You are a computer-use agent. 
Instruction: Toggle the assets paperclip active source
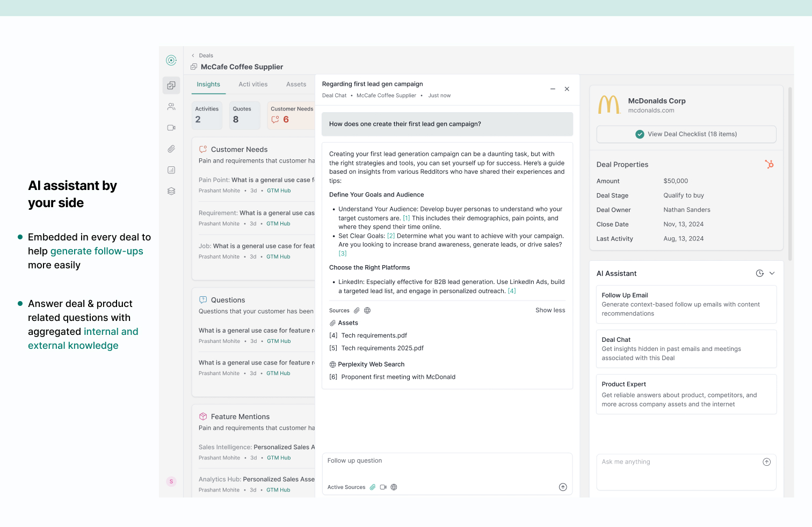373,487
